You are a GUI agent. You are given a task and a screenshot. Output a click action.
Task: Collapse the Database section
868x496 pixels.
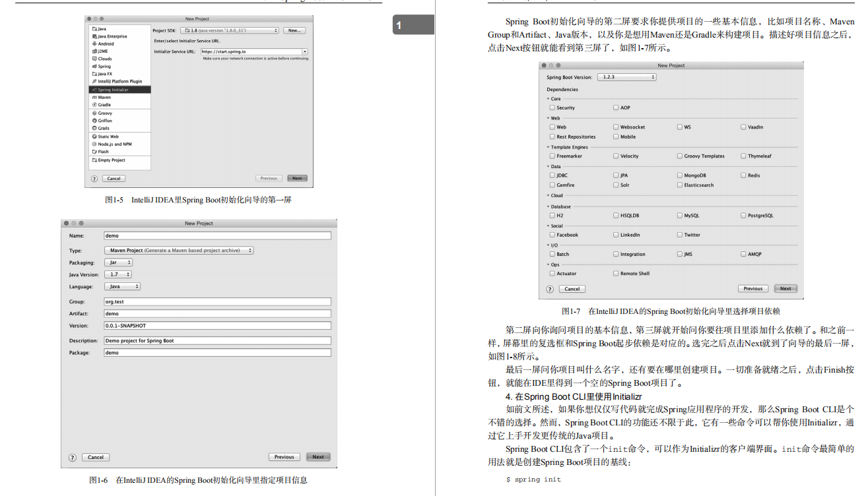pyautogui.click(x=548, y=206)
